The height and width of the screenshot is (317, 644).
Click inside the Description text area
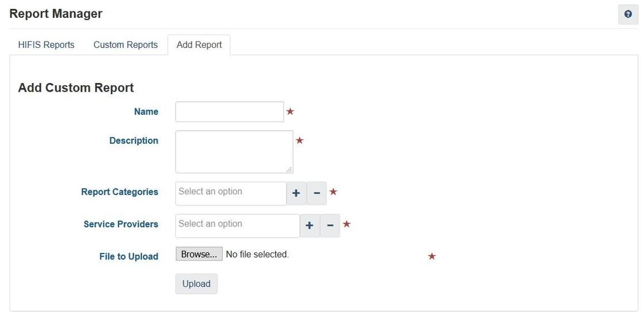[x=234, y=152]
